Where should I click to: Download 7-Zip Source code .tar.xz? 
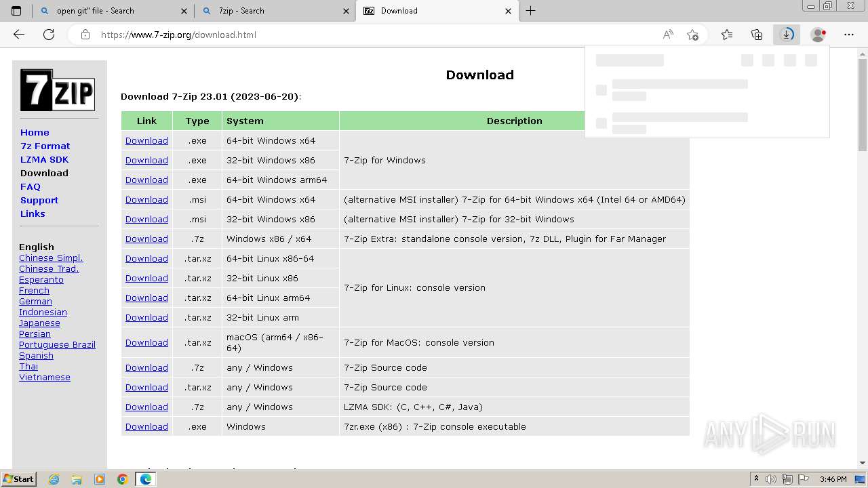click(x=146, y=387)
